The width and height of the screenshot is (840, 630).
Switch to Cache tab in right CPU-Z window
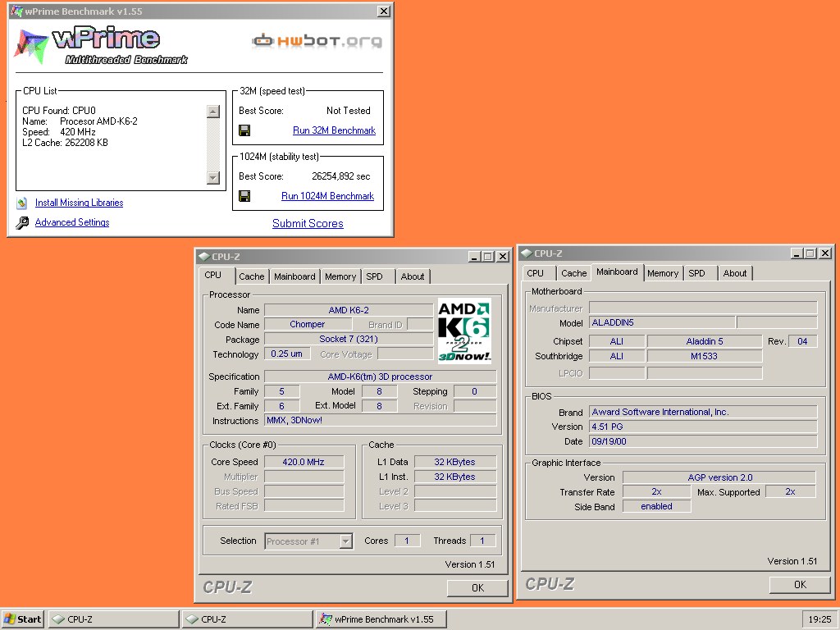click(x=573, y=273)
